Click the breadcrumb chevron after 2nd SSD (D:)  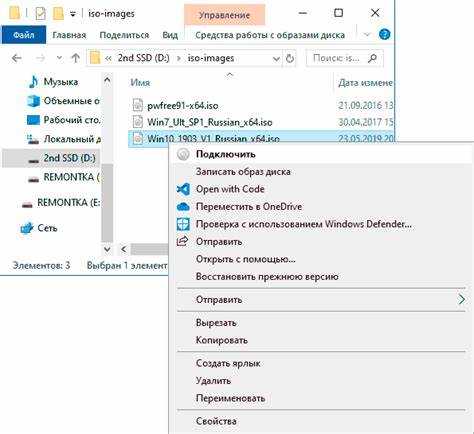coord(179,59)
